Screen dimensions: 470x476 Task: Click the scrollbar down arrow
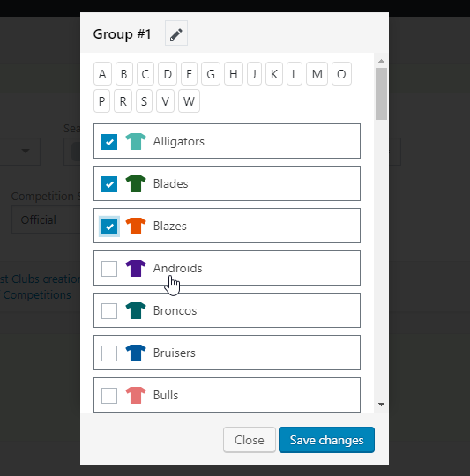click(x=381, y=405)
